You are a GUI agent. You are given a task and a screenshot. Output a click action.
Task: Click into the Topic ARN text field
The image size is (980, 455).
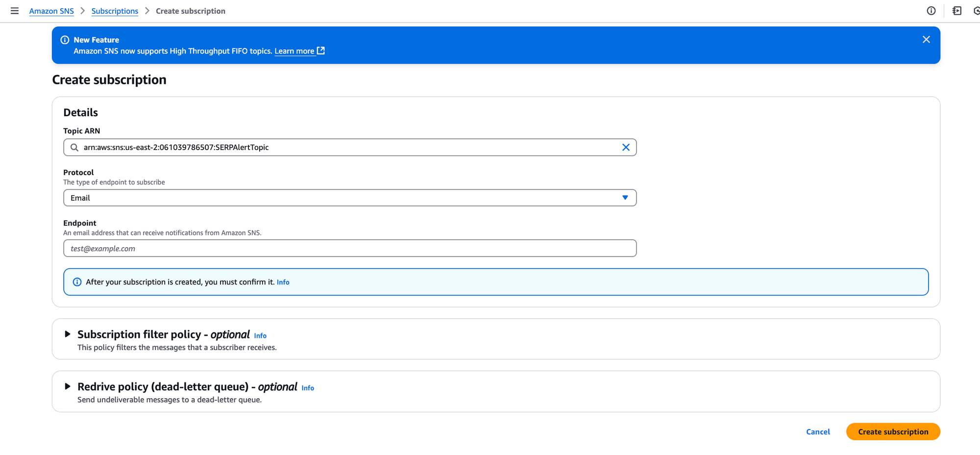coord(350,147)
